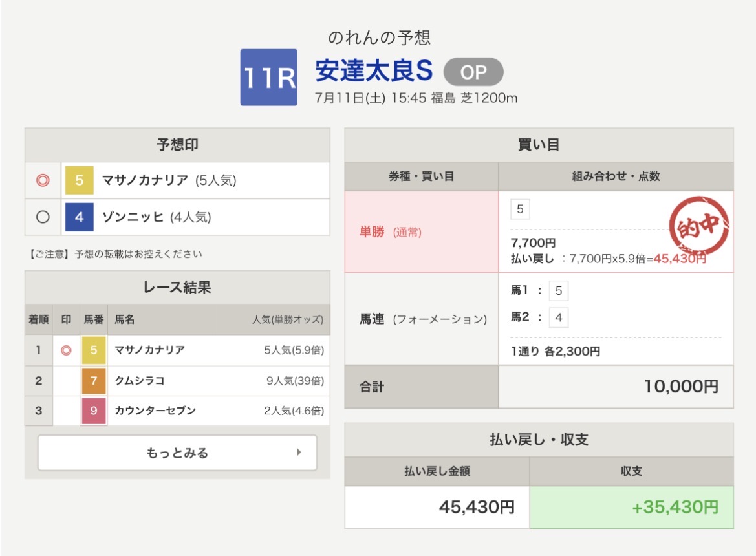756x556 pixels.
Task: Click the OP grade badge
Action: (473, 72)
